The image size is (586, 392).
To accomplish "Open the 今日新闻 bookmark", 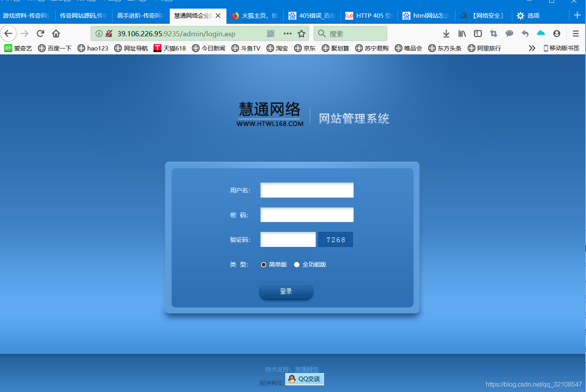I will coord(208,48).
